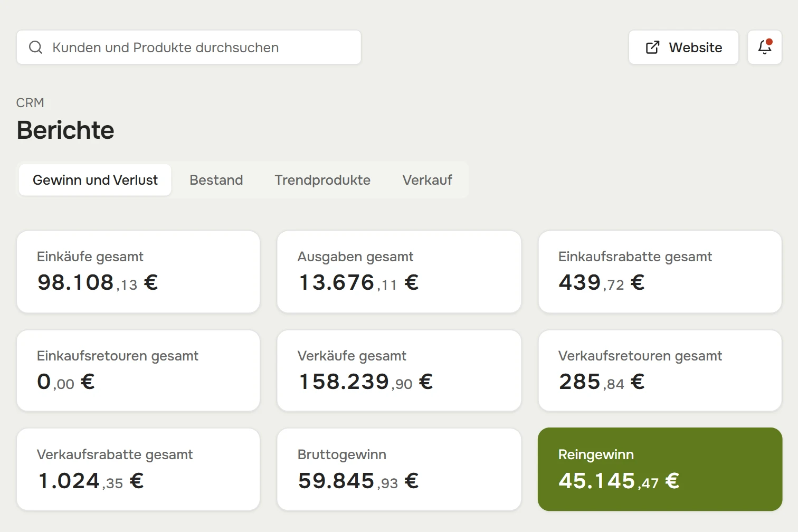
Task: Click the Einkaufsretouren gesamt card
Action: tap(138, 370)
